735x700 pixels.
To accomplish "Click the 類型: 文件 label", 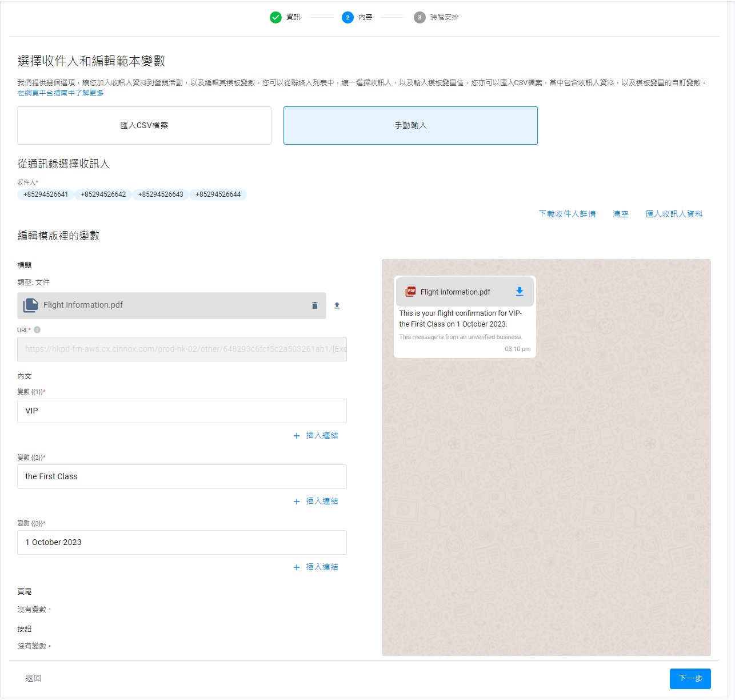I will coord(34,283).
